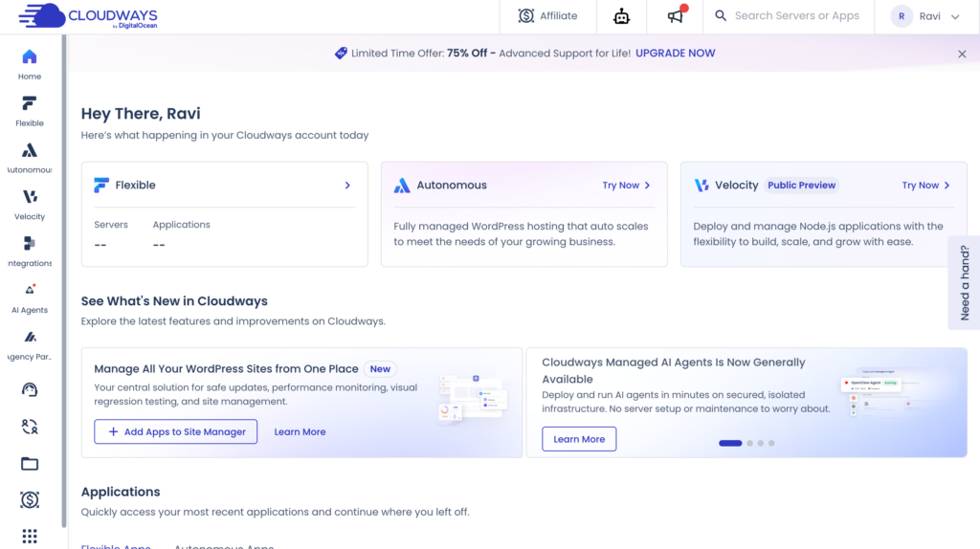Click Try Now on Velocity card
The height and width of the screenshot is (549, 980).
click(925, 185)
